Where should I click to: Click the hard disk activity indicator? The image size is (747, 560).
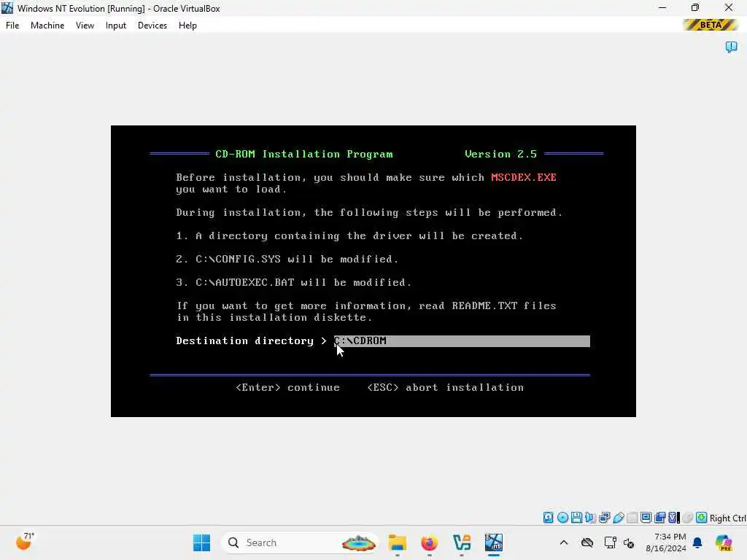point(549,518)
